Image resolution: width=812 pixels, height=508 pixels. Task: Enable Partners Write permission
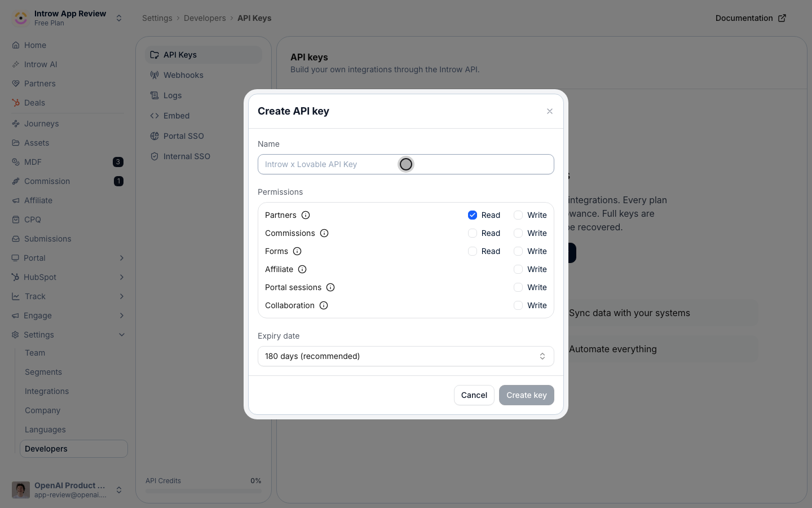click(x=518, y=215)
